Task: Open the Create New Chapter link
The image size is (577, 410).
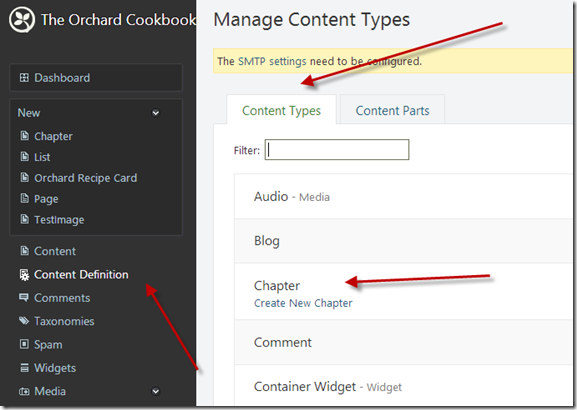Action: (303, 303)
